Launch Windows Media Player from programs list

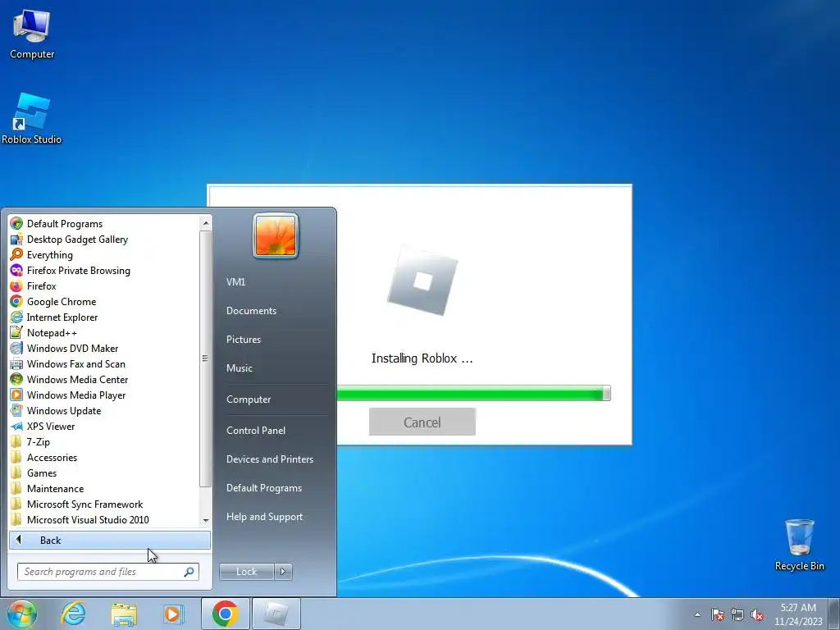(x=104, y=395)
